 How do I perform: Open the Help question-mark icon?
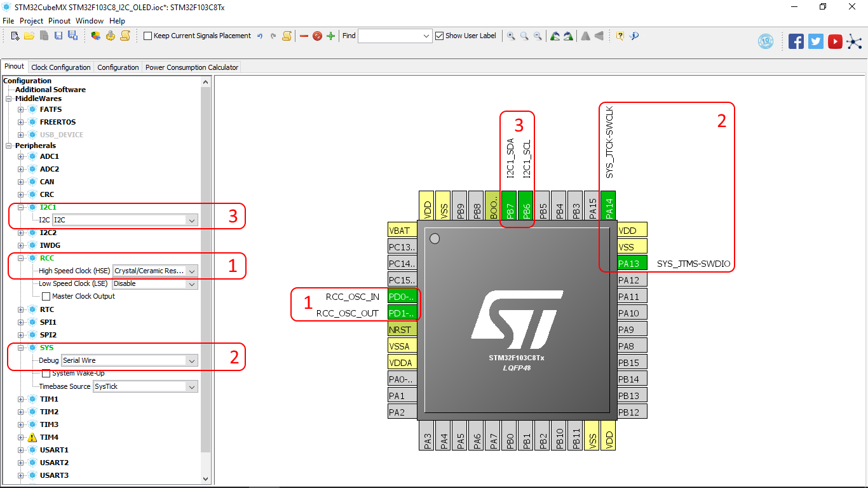point(620,36)
